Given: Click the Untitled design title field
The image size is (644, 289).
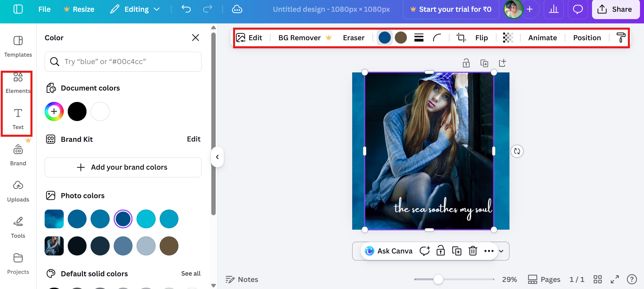Looking at the screenshot, I should 331,9.
